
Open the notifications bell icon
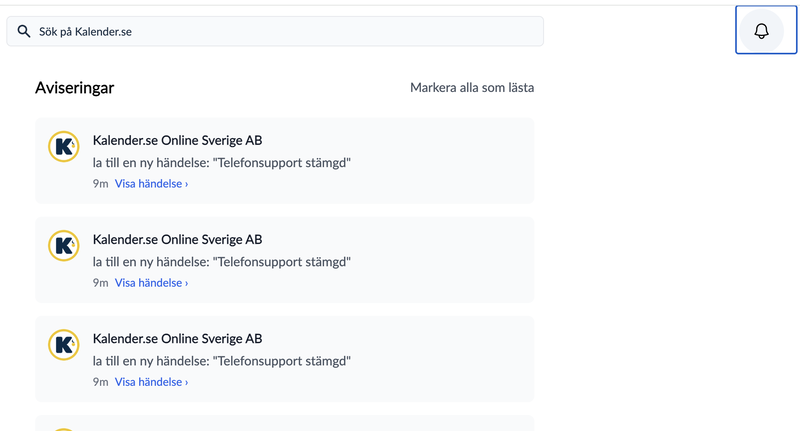tap(761, 31)
